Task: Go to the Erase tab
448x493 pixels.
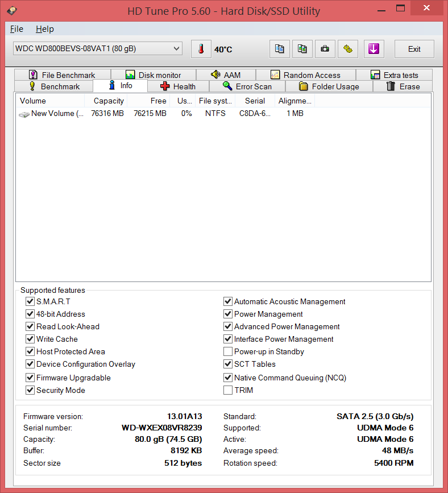Action: [403, 86]
